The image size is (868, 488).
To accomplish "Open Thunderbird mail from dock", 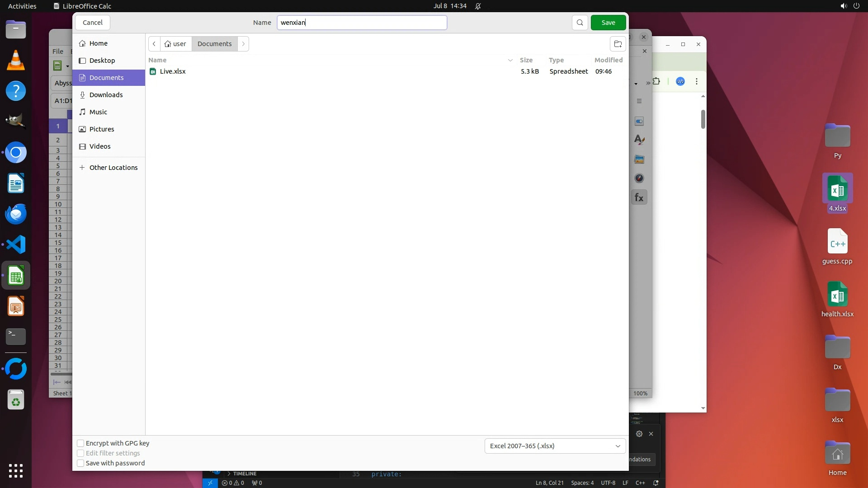I will (x=16, y=214).
